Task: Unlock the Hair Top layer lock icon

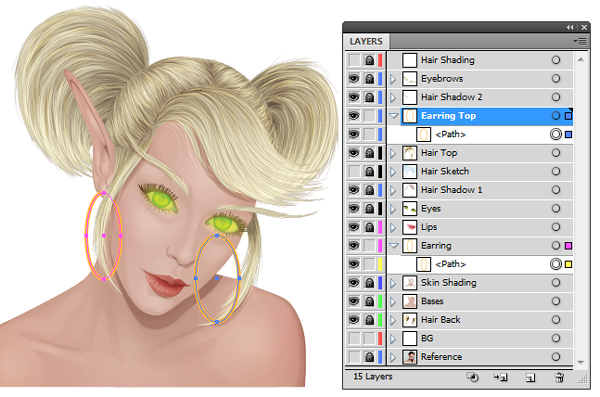Action: point(369,153)
